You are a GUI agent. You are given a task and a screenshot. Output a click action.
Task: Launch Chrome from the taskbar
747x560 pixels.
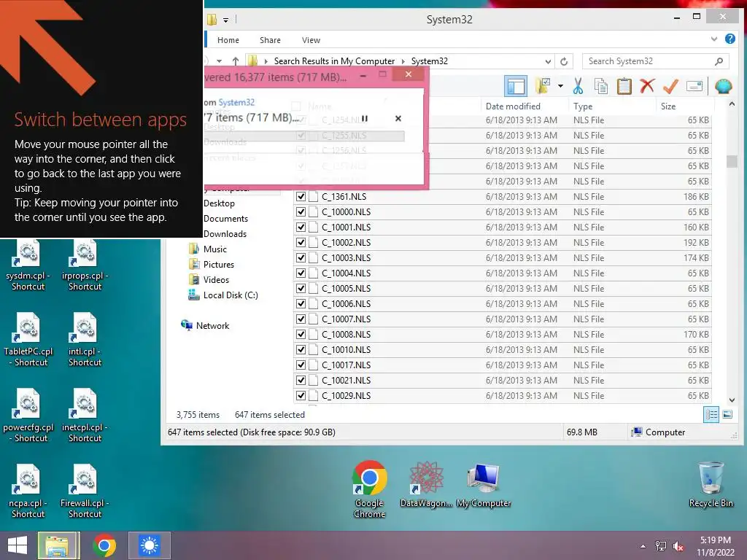104,545
